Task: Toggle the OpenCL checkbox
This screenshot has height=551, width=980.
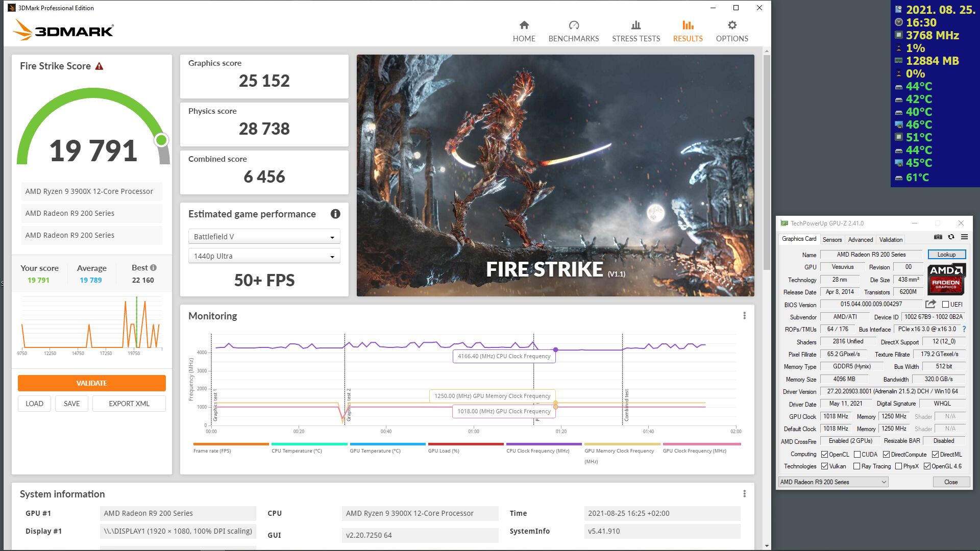Action: [x=824, y=454]
